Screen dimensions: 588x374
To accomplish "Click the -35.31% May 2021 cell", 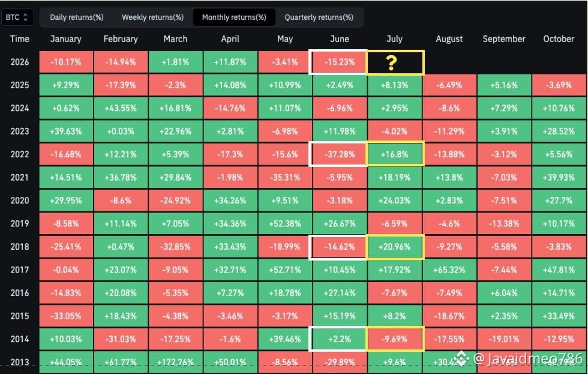I will click(x=285, y=178).
